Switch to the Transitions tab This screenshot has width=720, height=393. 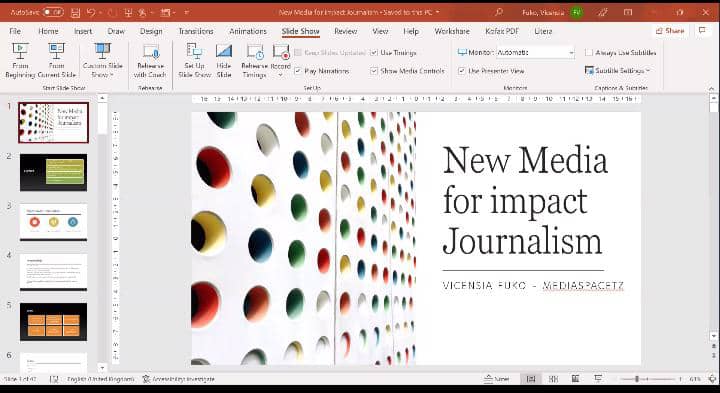pyautogui.click(x=196, y=31)
